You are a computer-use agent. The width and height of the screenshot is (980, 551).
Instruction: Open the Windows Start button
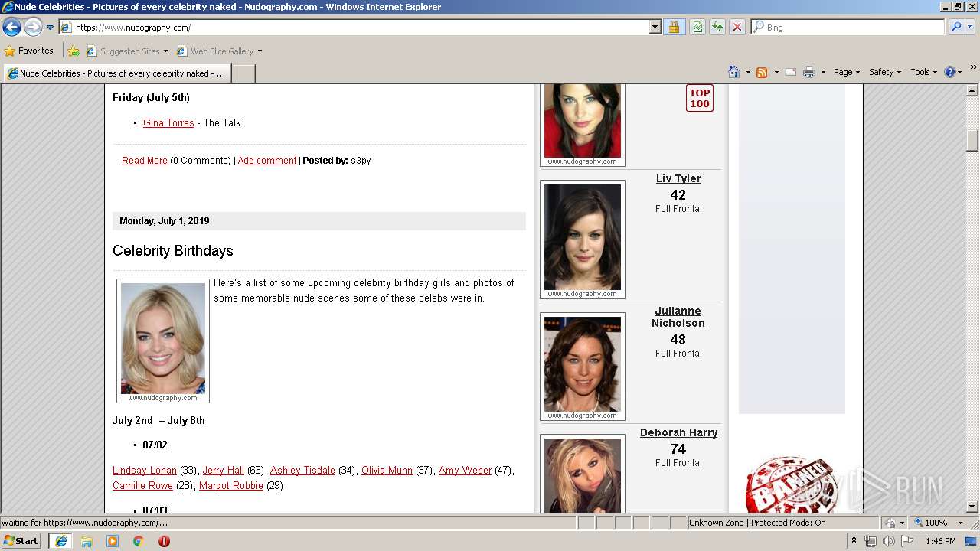pyautogui.click(x=21, y=540)
